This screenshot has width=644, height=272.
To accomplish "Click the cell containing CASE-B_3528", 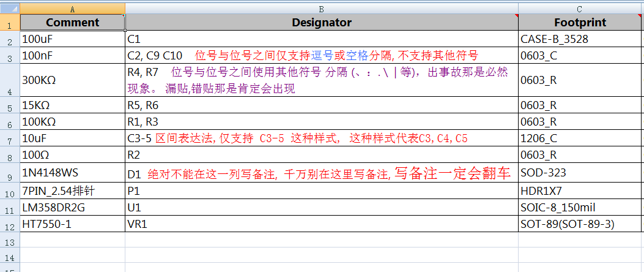I will (580, 39).
